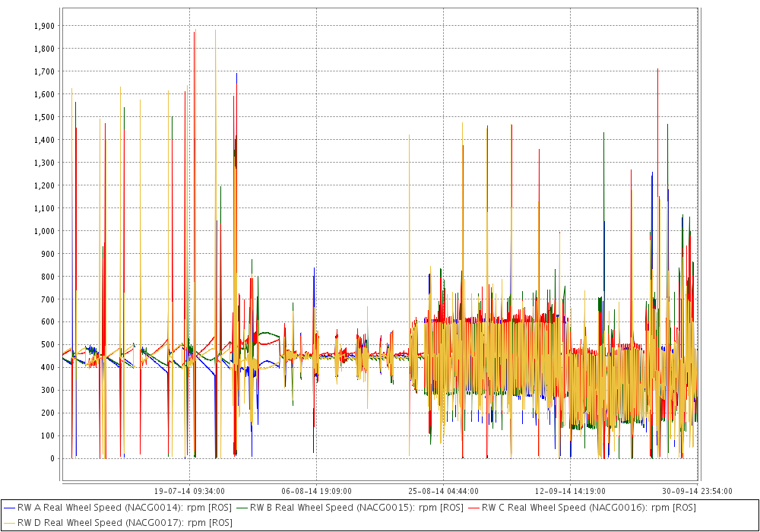Click the 500 y-axis value
This screenshot has width=760, height=532.
tap(49, 345)
